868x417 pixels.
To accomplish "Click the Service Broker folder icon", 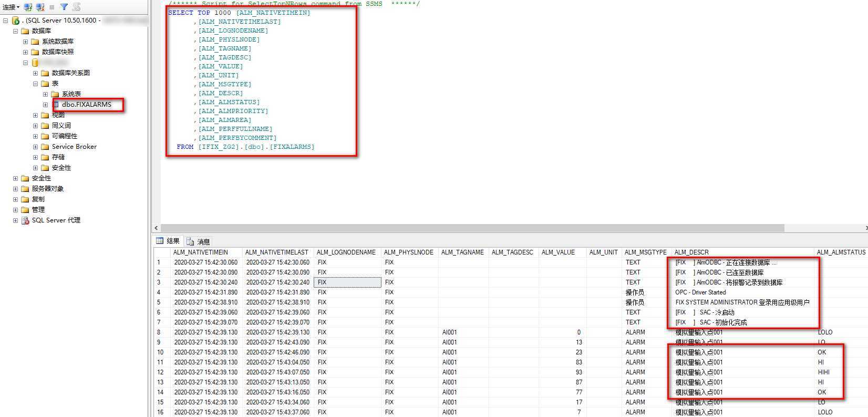I will point(45,147).
